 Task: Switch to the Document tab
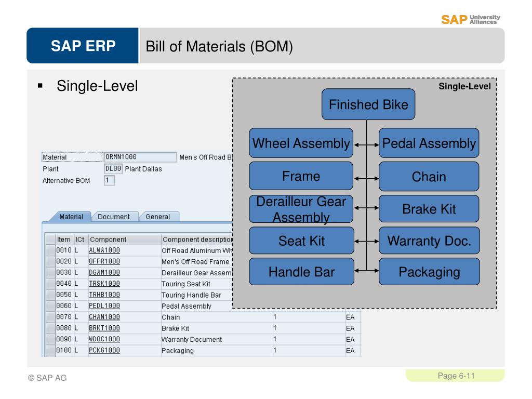[x=114, y=217]
